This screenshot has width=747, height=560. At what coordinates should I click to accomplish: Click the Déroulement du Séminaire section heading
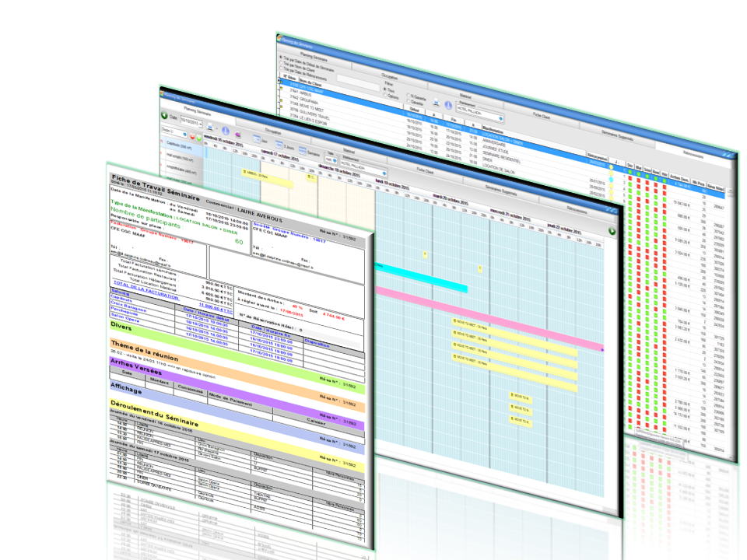(154, 413)
